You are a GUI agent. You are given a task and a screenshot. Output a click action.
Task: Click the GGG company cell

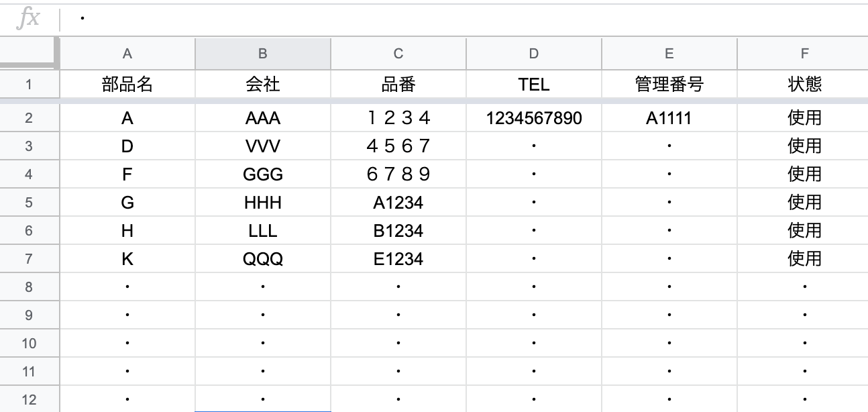tap(263, 174)
